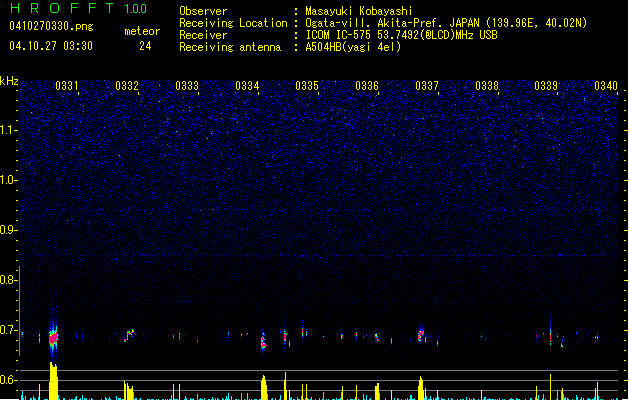
Task: Click the meteor echo just before 0337
Action: (420, 335)
